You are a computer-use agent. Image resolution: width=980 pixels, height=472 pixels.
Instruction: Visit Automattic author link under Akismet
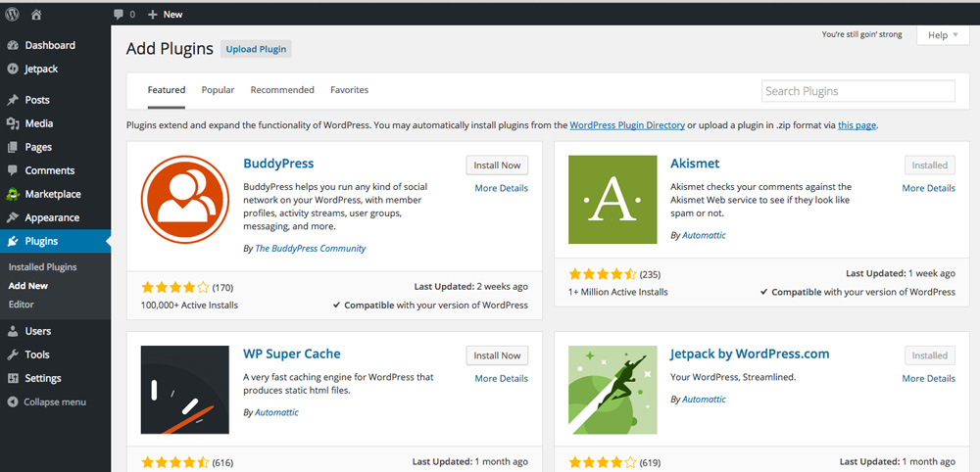point(704,235)
